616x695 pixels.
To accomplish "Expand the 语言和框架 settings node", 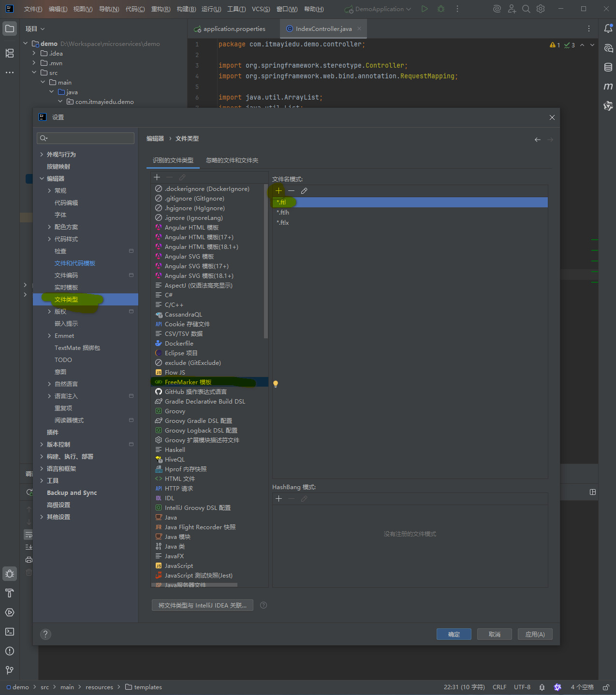I will pyautogui.click(x=42, y=469).
